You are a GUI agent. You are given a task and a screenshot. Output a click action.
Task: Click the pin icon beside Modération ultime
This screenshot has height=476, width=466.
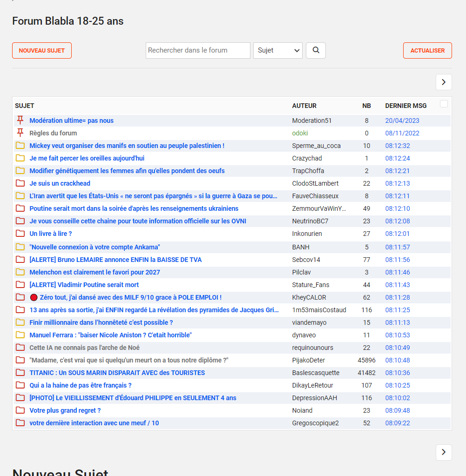pyautogui.click(x=20, y=120)
